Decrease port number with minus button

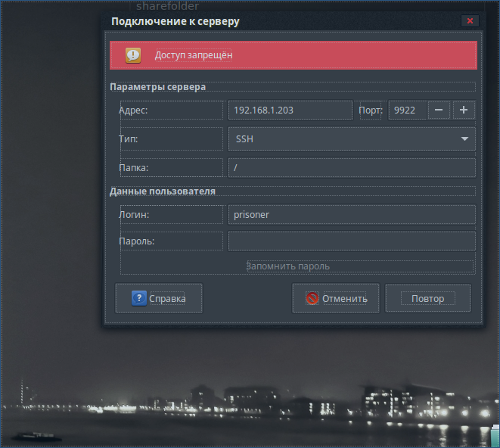439,110
